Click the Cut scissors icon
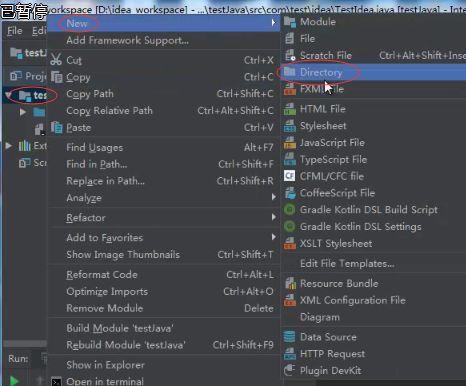Screen dimensions: 466x386 pyautogui.click(x=56, y=60)
